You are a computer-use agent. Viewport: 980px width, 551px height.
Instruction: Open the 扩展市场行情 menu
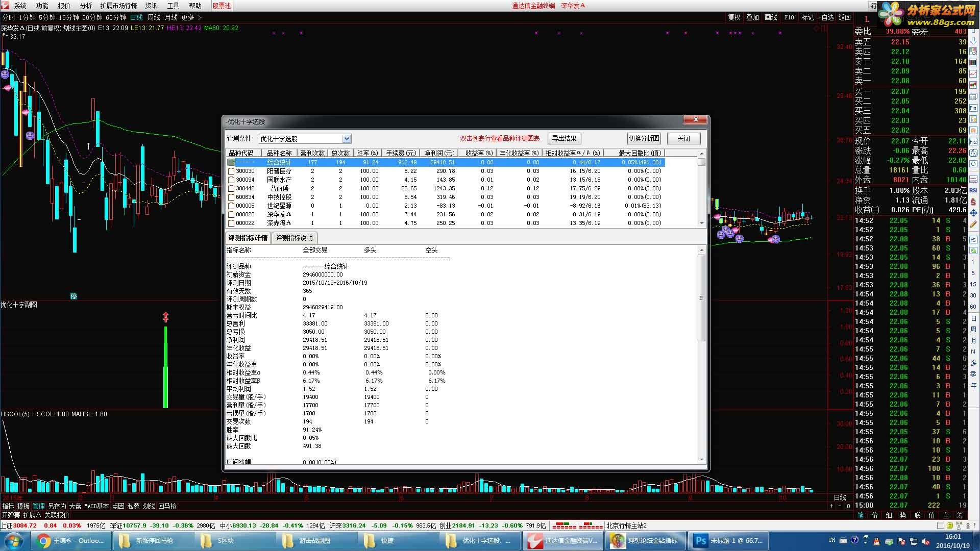pyautogui.click(x=118, y=6)
